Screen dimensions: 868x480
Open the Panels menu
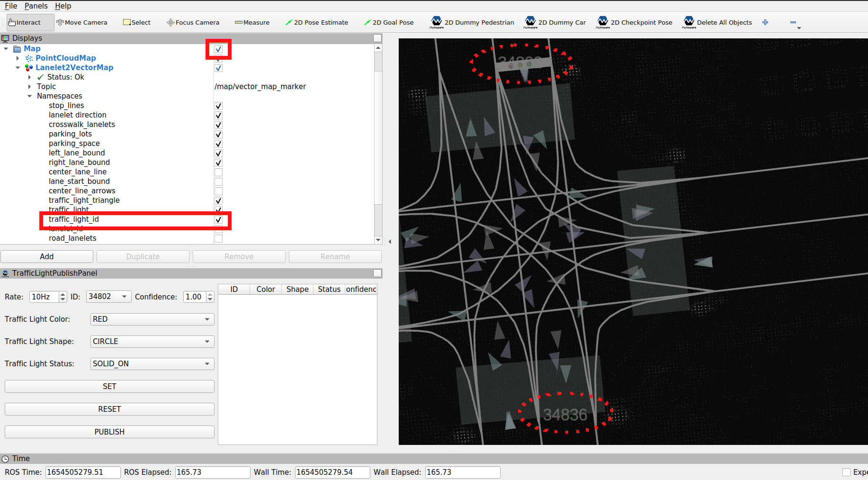click(36, 6)
